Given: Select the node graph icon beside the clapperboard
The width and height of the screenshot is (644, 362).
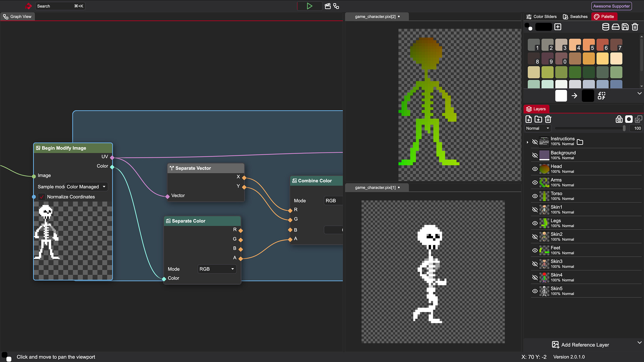Looking at the screenshot, I should 336,6.
